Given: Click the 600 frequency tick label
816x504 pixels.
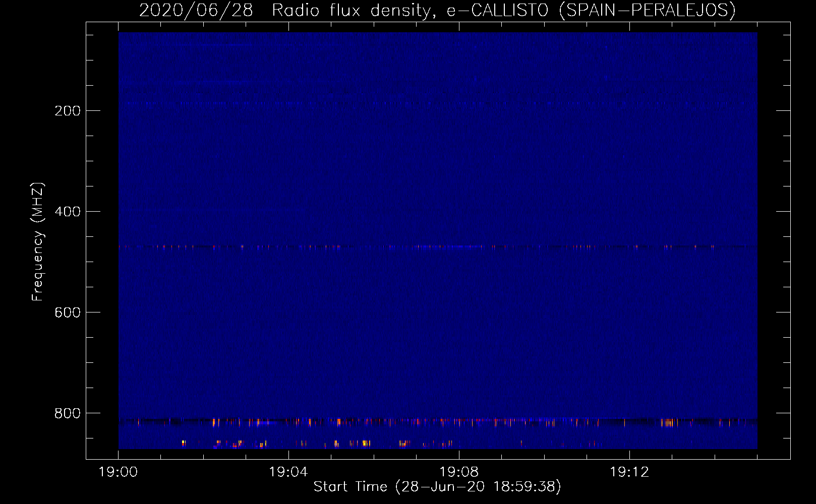Looking at the screenshot, I should pyautogui.click(x=68, y=312).
